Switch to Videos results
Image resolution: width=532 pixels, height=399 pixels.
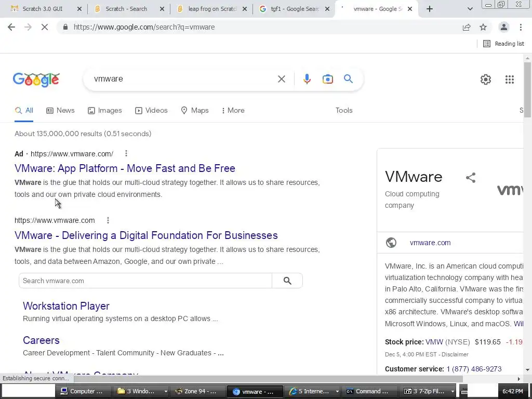click(x=151, y=110)
